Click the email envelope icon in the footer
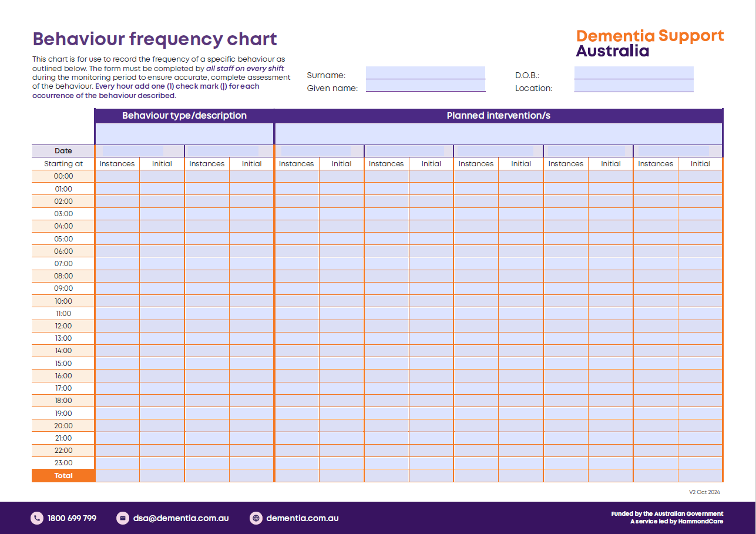The width and height of the screenshot is (756, 534). point(122,518)
